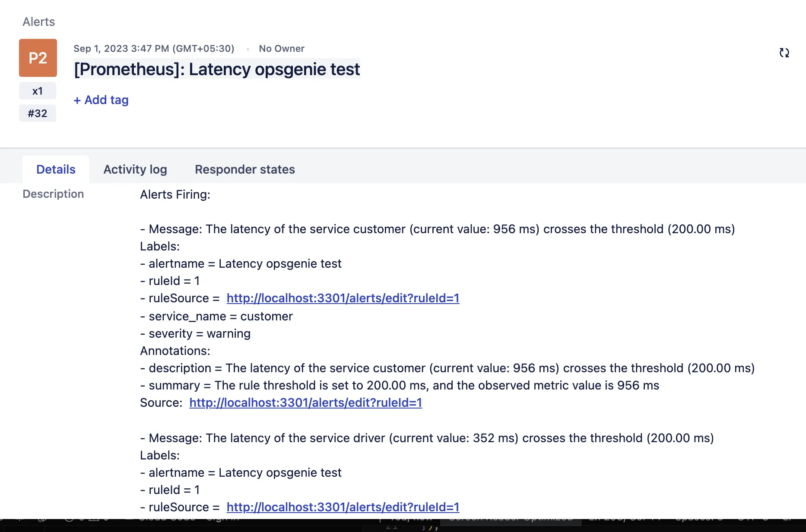Viewport: 806px width, 532px height.
Task: Click the summary annotation line
Action: tap(400, 385)
